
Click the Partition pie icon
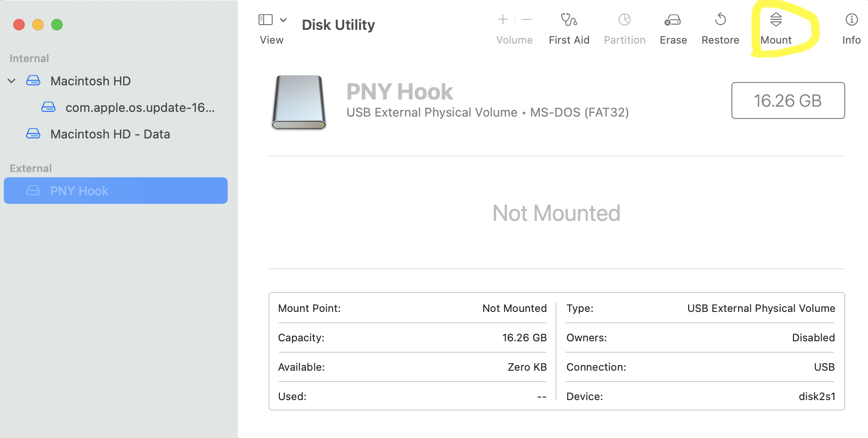click(624, 20)
